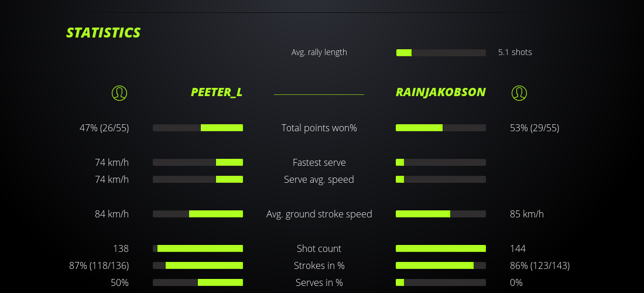Open the RAINJAKOBSON player name
Viewport: 644px width, 293px height.
click(440, 92)
